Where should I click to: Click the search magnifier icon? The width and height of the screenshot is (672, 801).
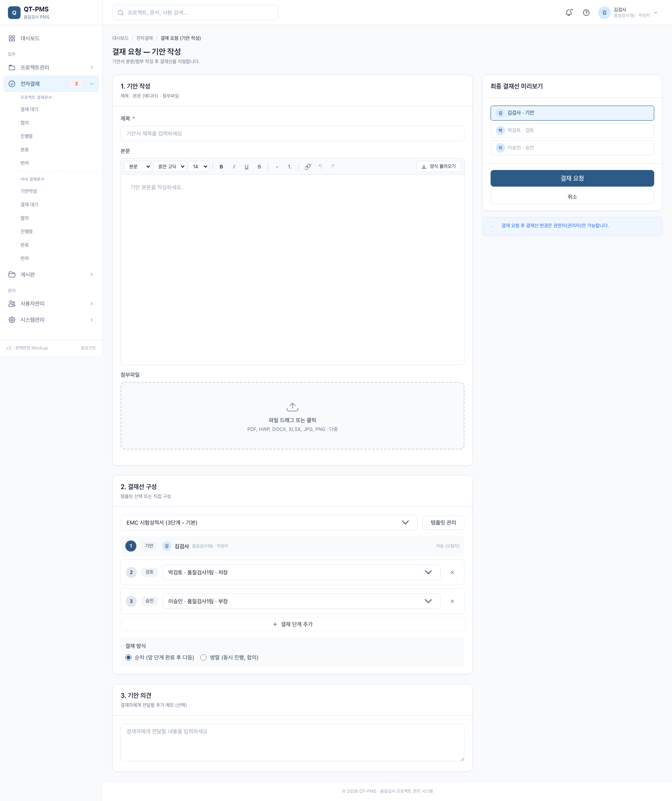click(x=121, y=13)
